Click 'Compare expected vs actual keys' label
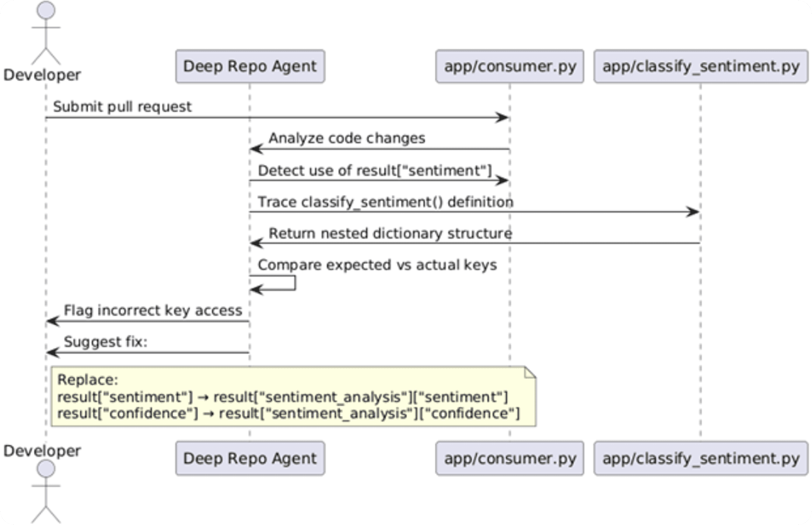The image size is (812, 525). pos(377,265)
